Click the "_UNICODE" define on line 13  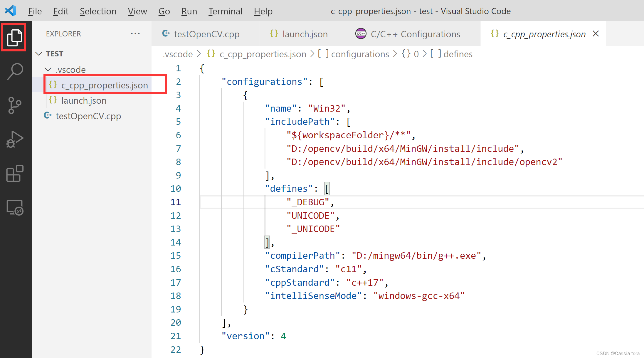(313, 229)
